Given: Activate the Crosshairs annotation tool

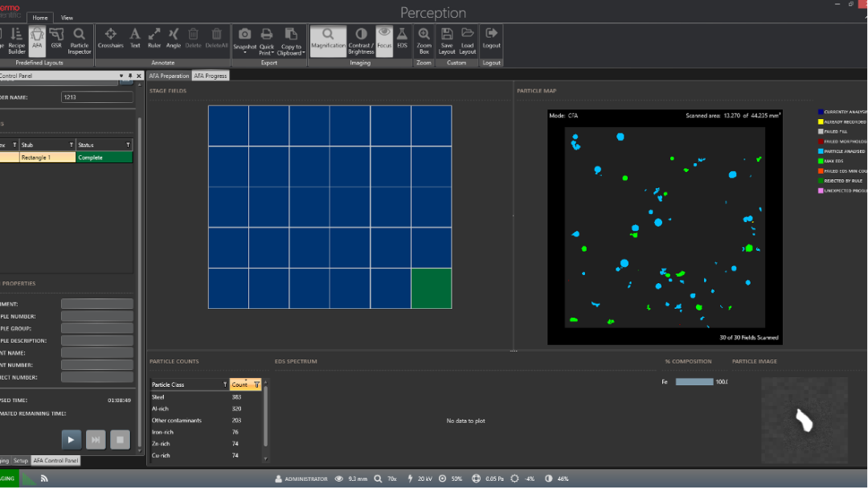Looking at the screenshot, I should [x=110, y=39].
